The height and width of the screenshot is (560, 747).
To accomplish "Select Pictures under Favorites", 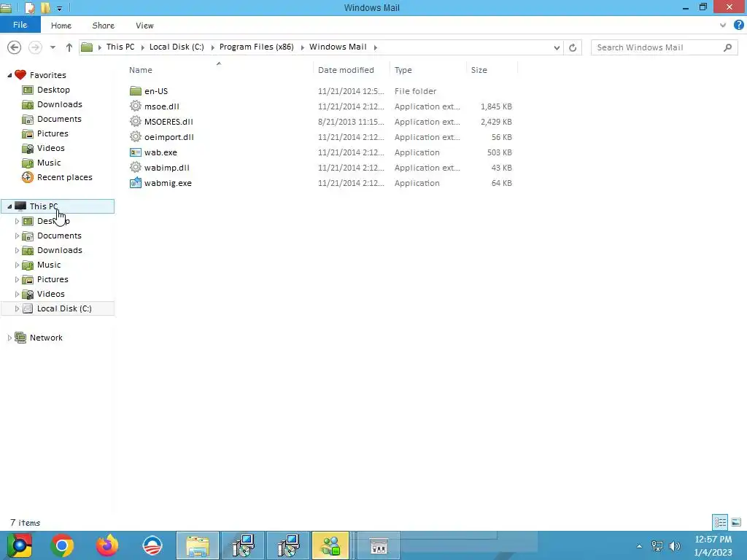I will 53,133.
